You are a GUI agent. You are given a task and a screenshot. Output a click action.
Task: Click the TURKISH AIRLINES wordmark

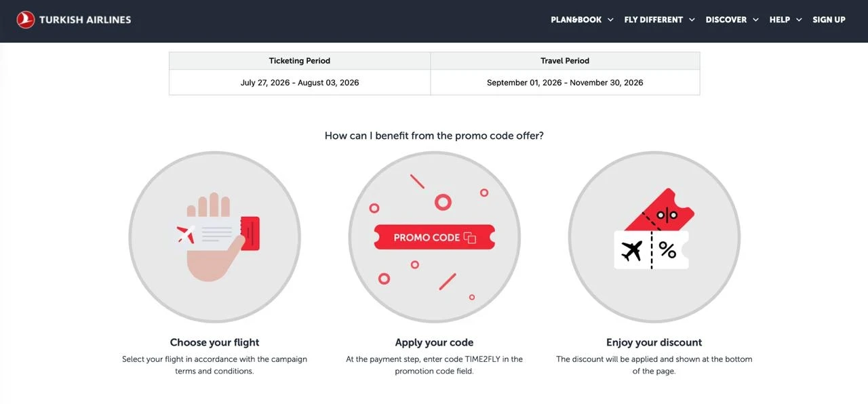(85, 20)
